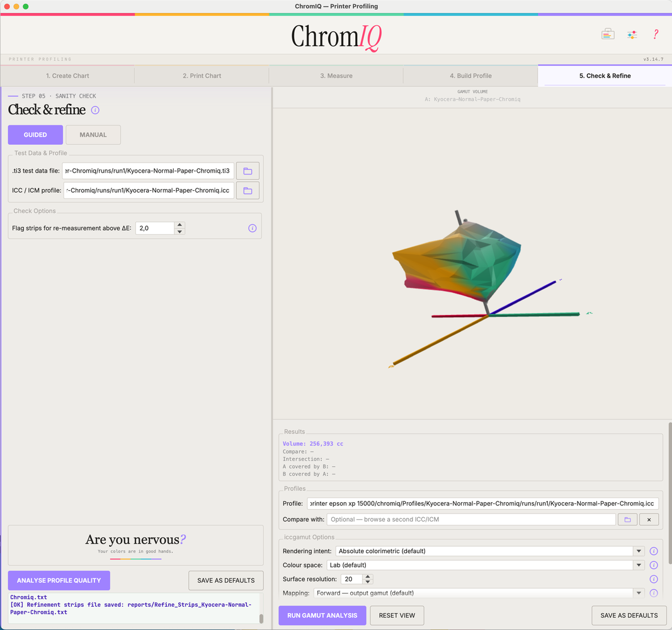The image size is (672, 630).
Task: Show info for Rendering intent option
Action: pos(654,551)
